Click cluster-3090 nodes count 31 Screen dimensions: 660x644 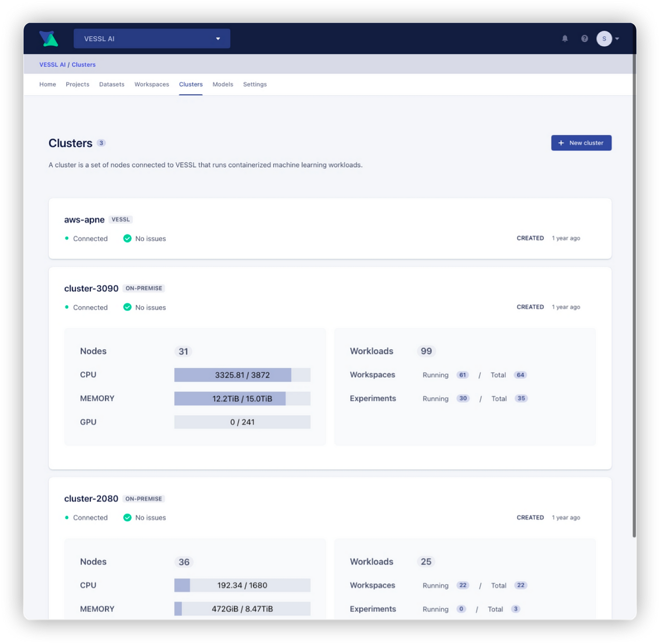pos(183,351)
